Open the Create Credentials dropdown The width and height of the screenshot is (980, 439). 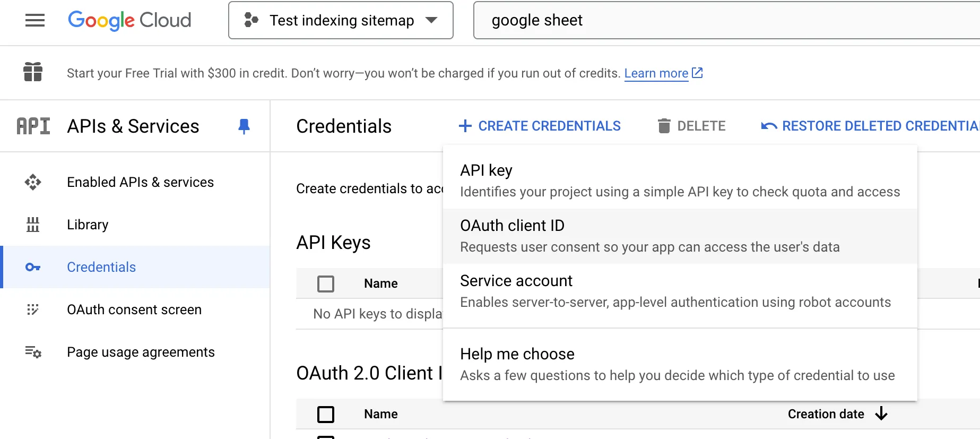[x=540, y=126]
